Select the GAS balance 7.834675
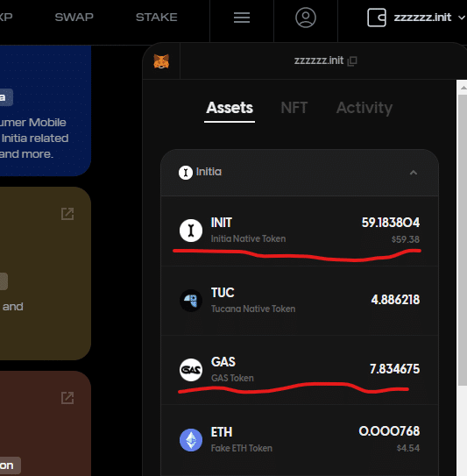467x476 pixels. 395,369
